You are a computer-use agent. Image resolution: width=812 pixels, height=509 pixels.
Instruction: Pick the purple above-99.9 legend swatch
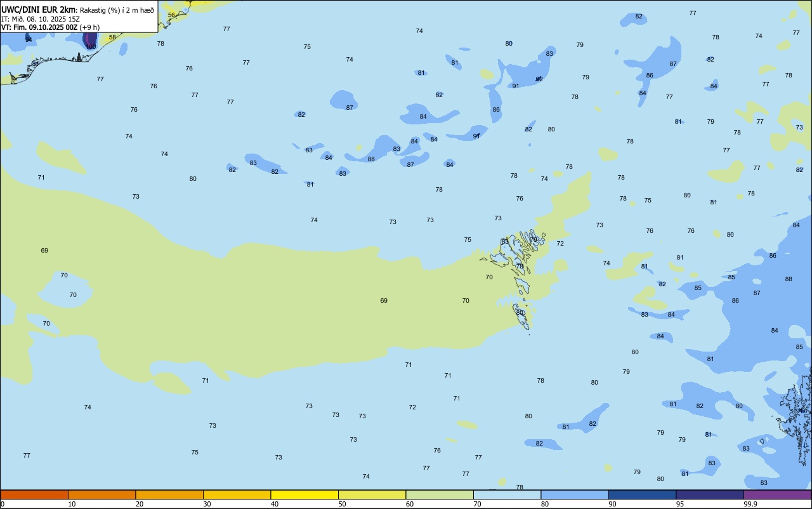pos(777,494)
